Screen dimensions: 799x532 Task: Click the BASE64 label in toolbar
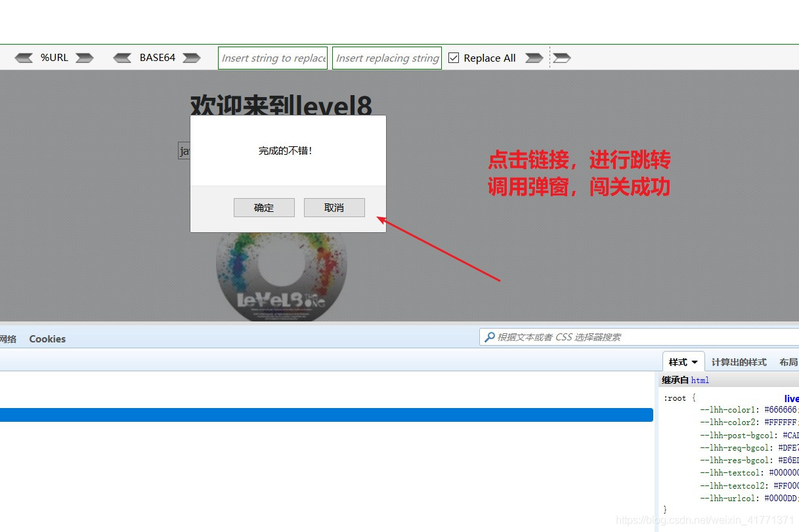[x=158, y=58]
